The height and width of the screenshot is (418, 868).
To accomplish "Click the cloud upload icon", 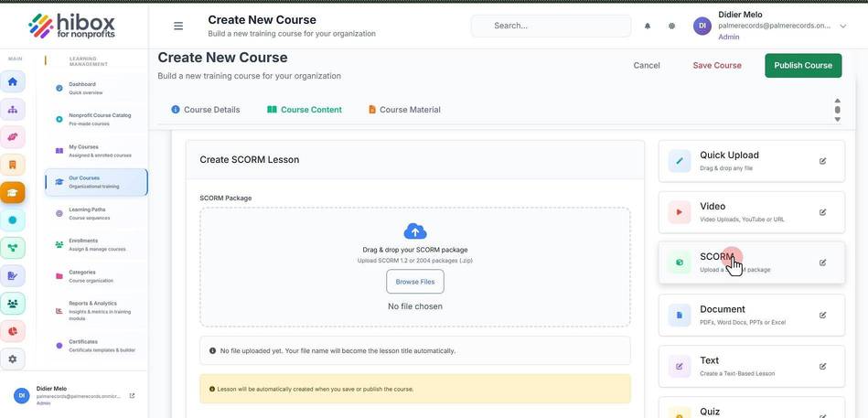I will click(x=415, y=230).
